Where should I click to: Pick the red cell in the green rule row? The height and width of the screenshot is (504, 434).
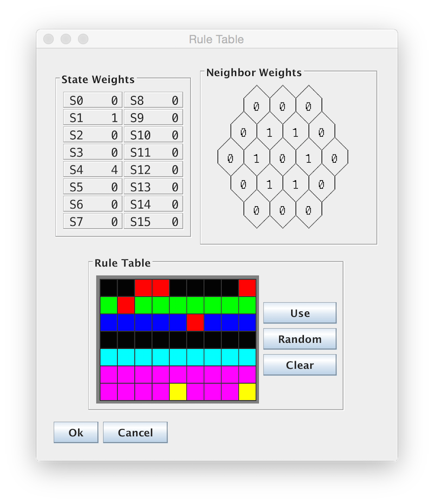126,305
